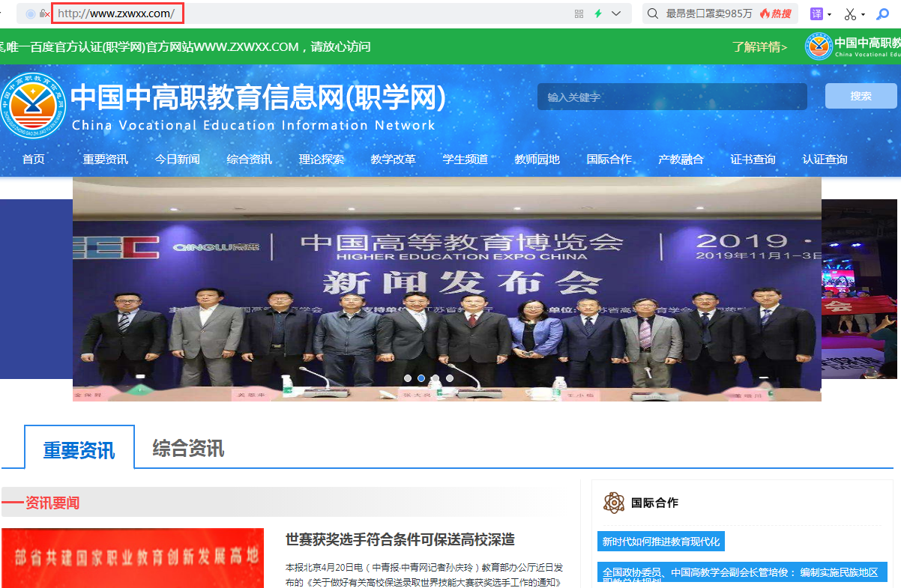This screenshot has height=588, width=901.
Task: Expand the address bar dropdown chevron
Action: [x=616, y=13]
